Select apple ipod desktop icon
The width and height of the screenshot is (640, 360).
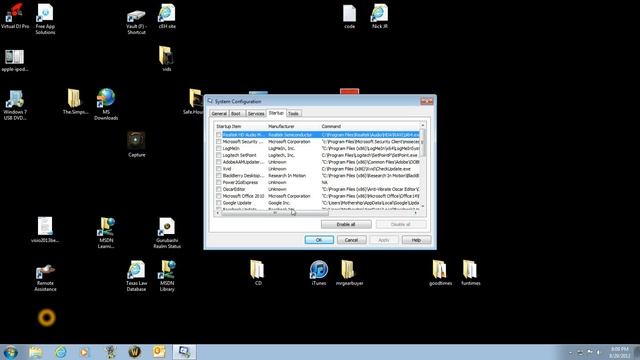[x=15, y=60]
